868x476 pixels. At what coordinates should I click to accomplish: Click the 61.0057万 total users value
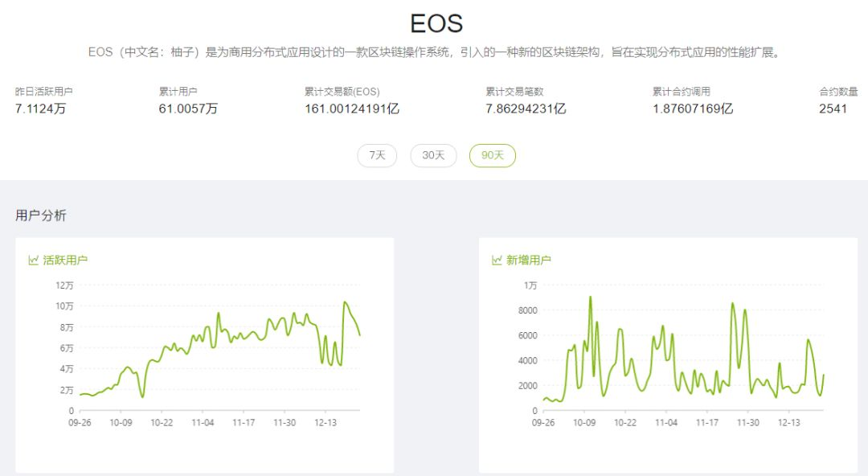188,109
